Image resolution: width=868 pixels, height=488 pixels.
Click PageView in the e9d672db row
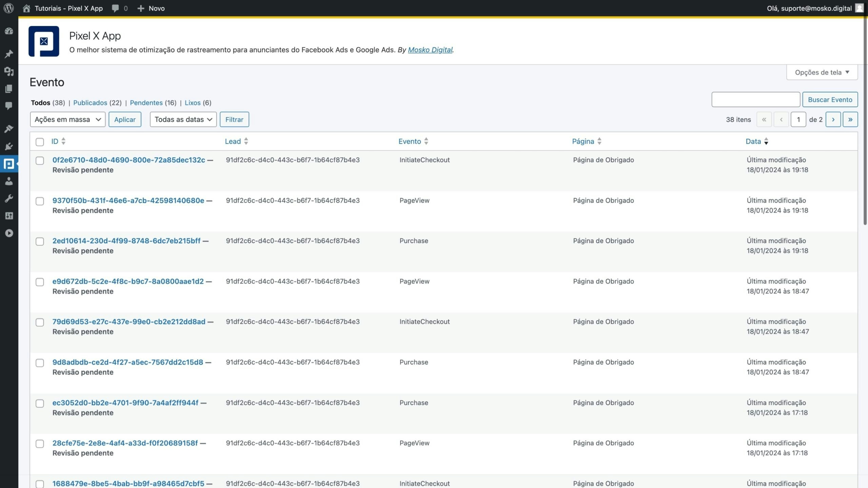(x=414, y=281)
